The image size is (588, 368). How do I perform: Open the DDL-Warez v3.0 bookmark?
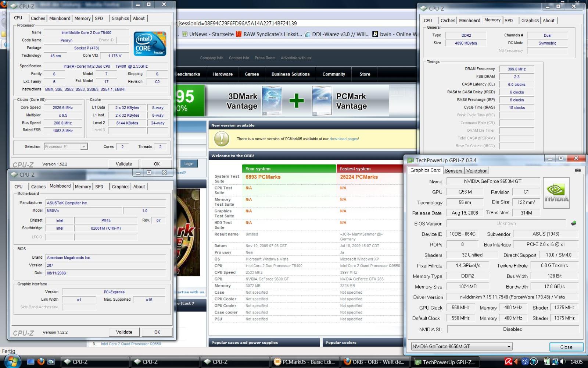(337, 34)
